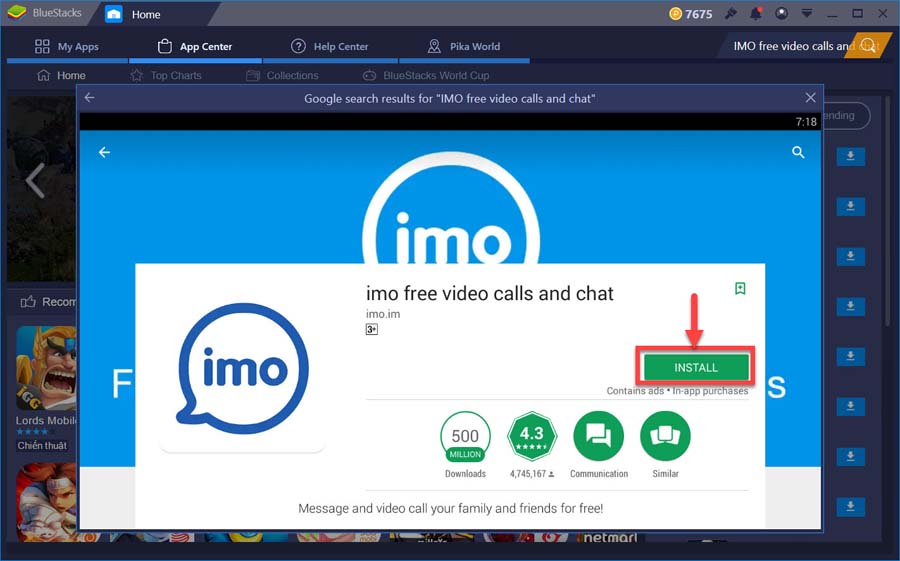Viewport: 900px width, 561px height.
Task: Close the Google search results dialog
Action: 810,98
